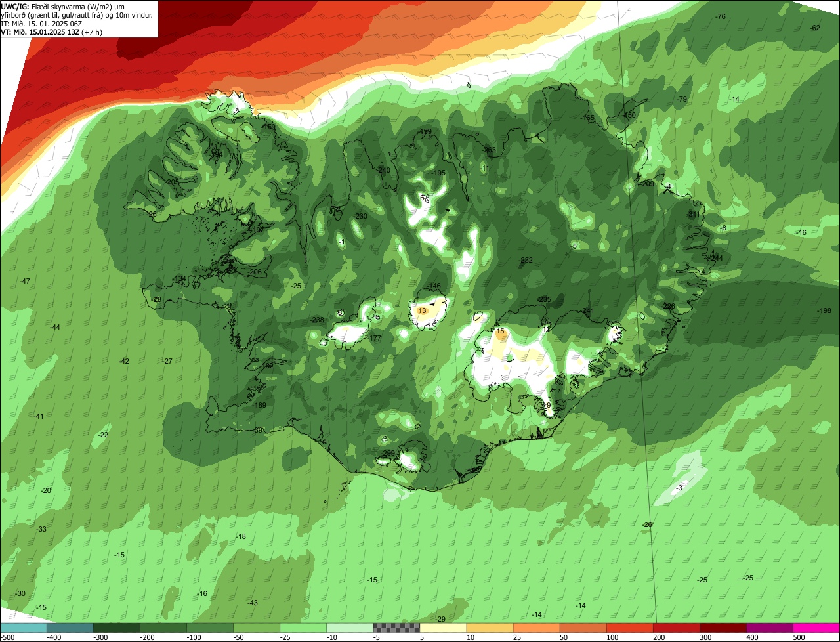Select the legend swatch between 100 and 200
The image size is (840, 642).
pos(629,628)
